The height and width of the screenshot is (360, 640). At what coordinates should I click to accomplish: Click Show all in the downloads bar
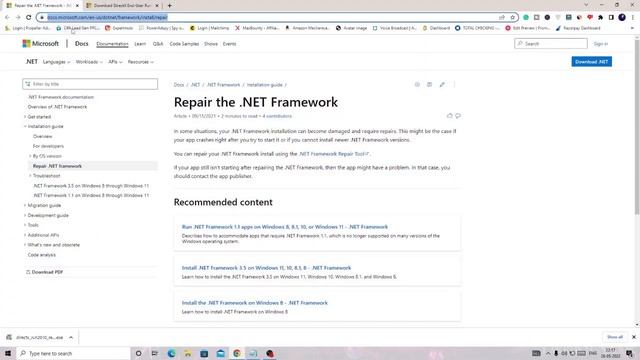pyautogui.click(x=615, y=337)
